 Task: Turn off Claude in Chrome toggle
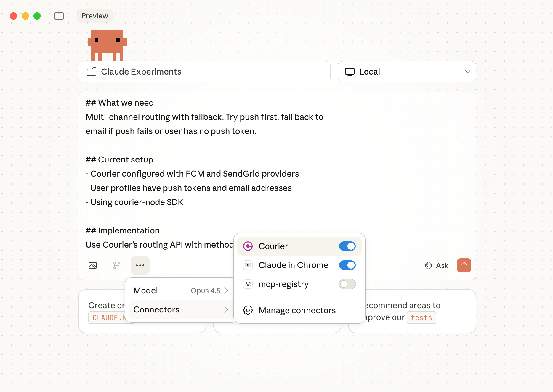(347, 265)
